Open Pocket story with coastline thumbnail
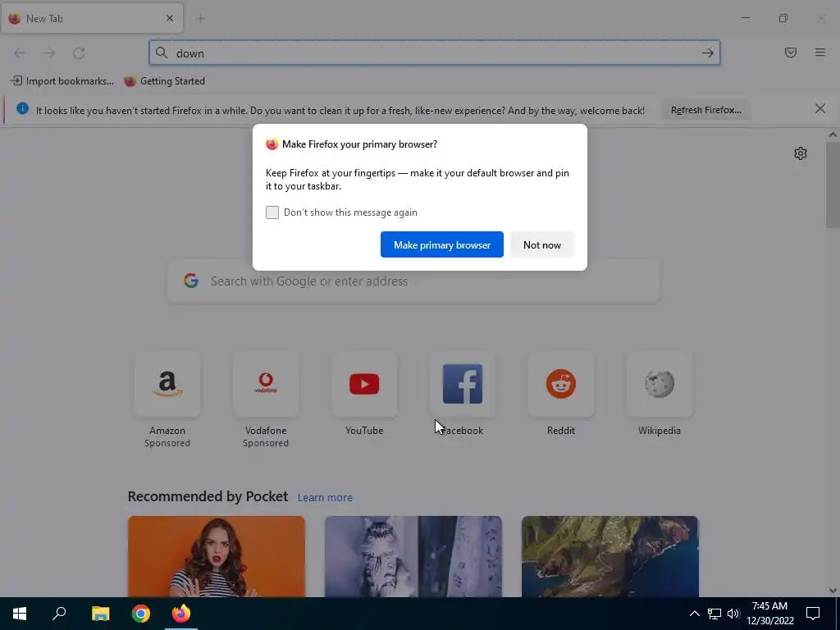Image resolution: width=840 pixels, height=630 pixels. pyautogui.click(x=610, y=557)
